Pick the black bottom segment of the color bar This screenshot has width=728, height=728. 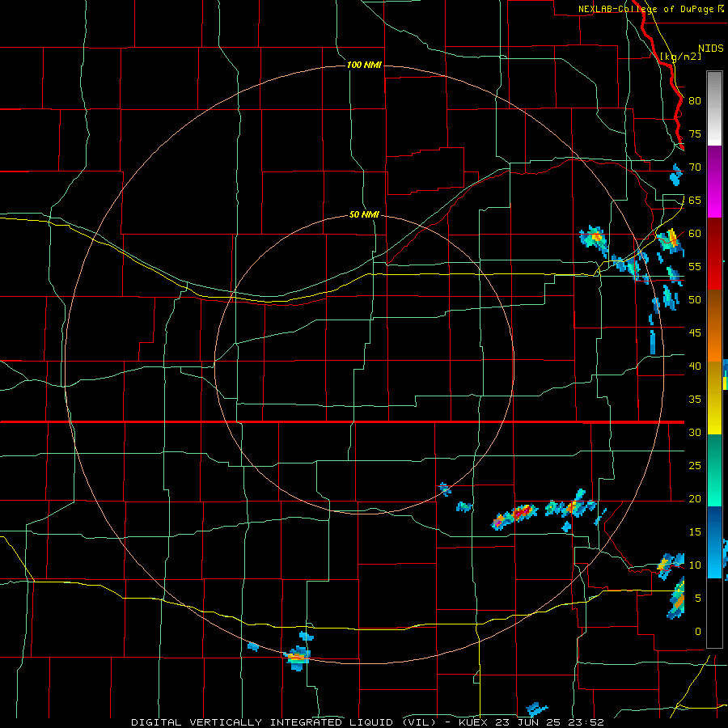tap(714, 613)
